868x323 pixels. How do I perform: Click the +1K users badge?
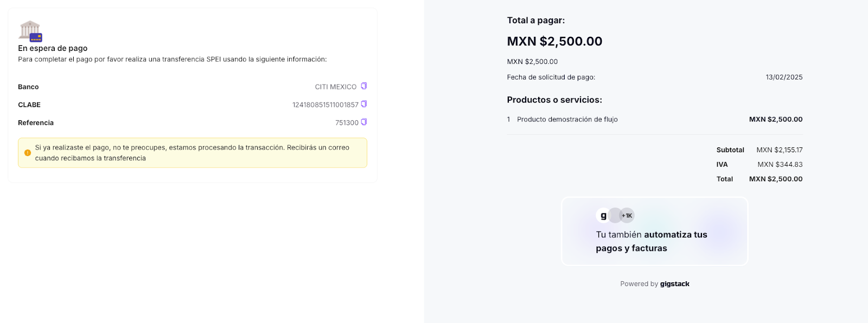(x=627, y=215)
